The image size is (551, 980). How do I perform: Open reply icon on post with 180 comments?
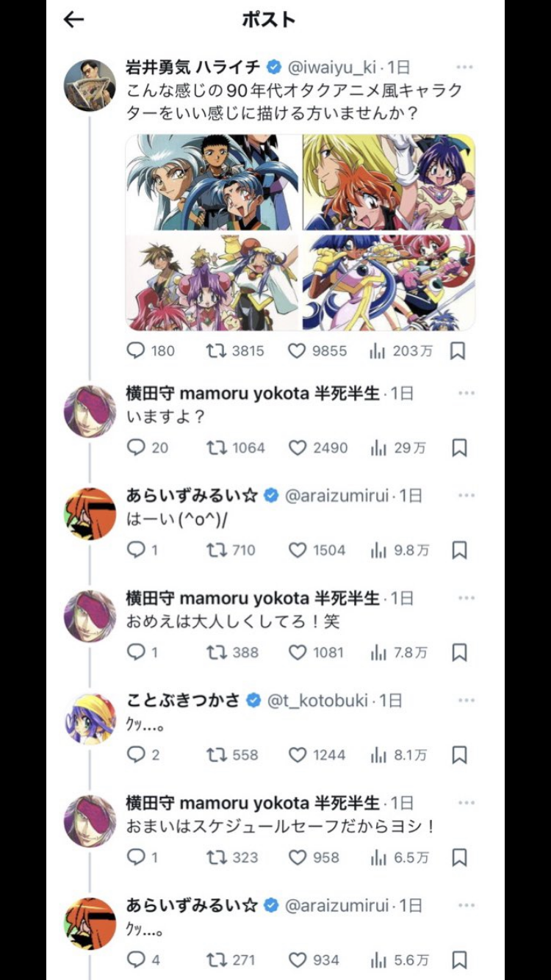coord(136,351)
